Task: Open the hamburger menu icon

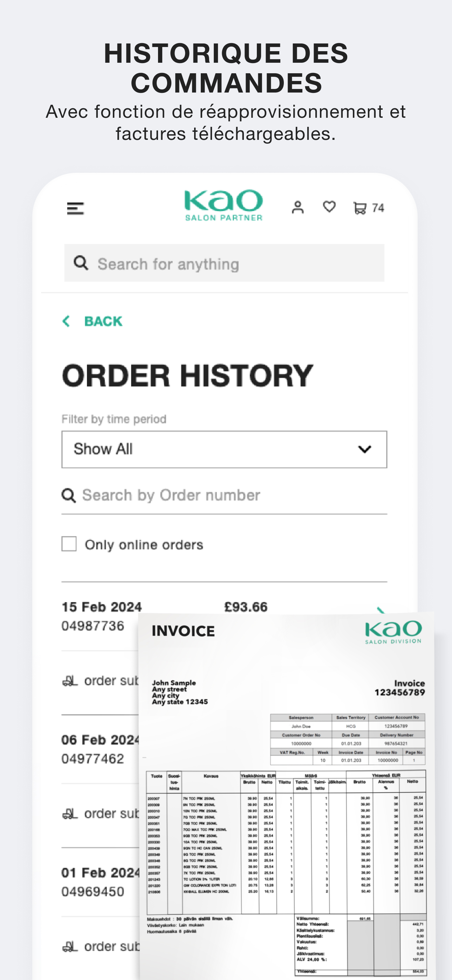Action: [x=75, y=208]
